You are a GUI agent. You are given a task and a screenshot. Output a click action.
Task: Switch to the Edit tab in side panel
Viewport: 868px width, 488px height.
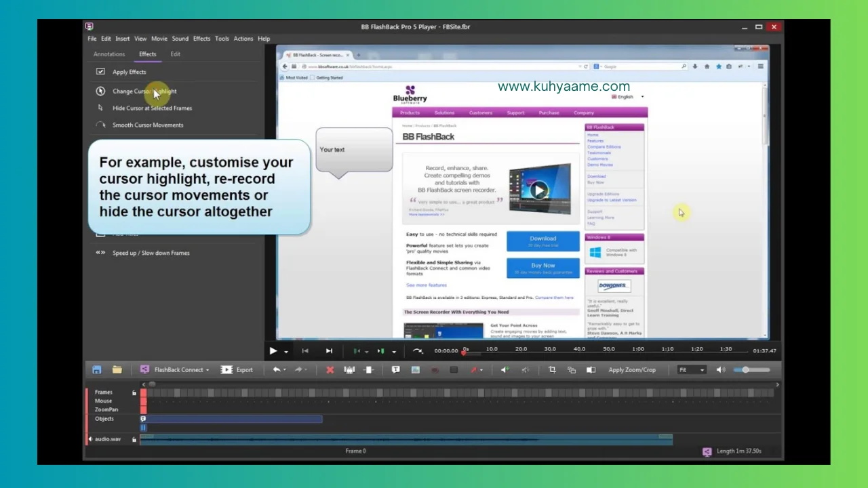coord(175,54)
